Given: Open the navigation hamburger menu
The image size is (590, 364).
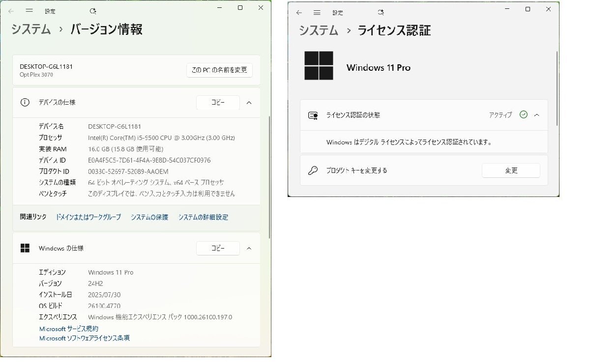Looking at the screenshot, I should (30, 11).
